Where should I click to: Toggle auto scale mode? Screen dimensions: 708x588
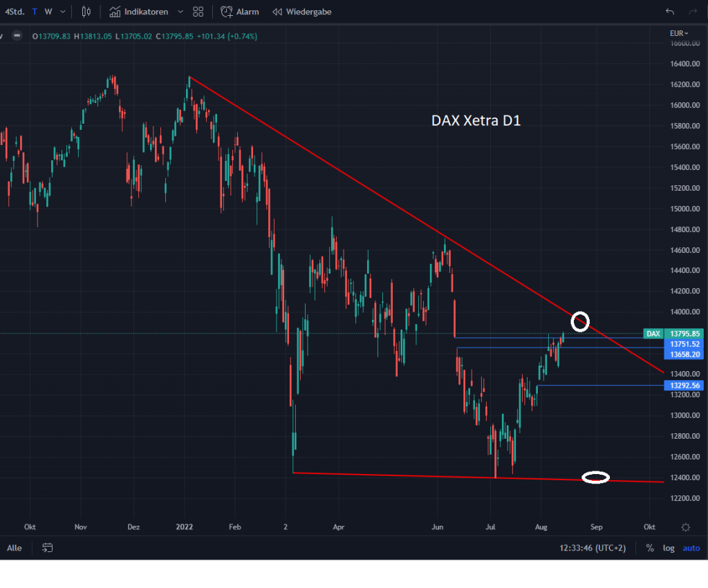click(691, 548)
